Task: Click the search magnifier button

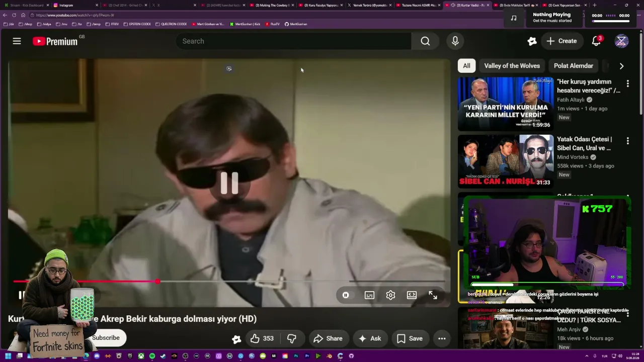Action: click(x=425, y=41)
